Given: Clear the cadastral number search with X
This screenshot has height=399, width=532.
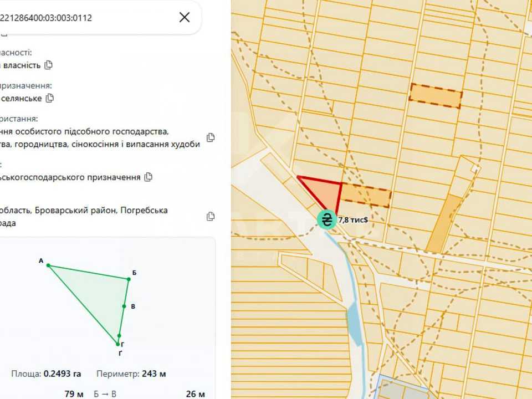Looking at the screenshot, I should click(184, 17).
